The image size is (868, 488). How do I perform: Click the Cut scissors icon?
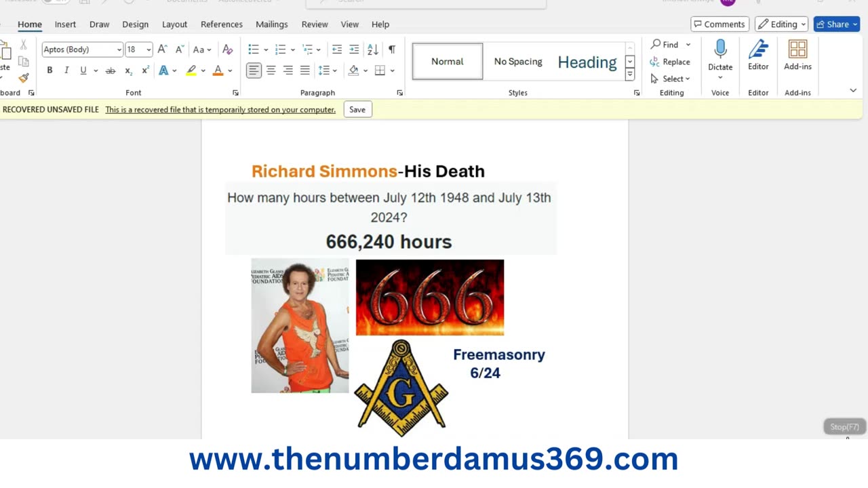pos(24,45)
